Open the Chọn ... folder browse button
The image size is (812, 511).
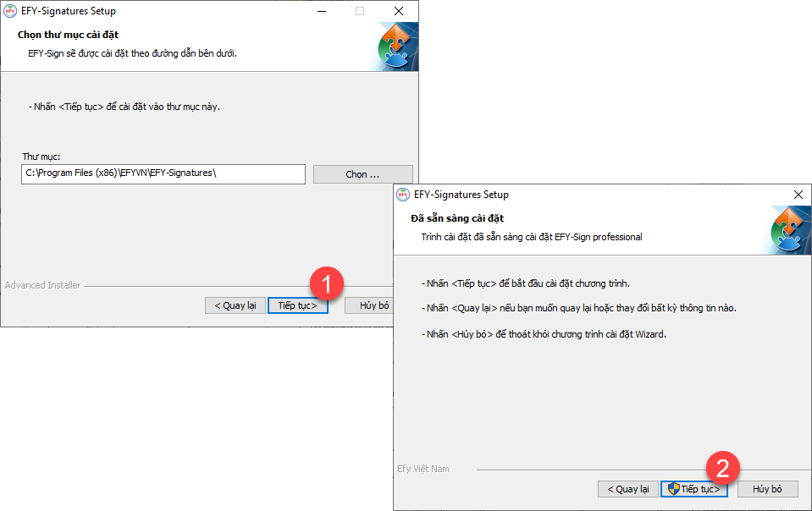363,174
